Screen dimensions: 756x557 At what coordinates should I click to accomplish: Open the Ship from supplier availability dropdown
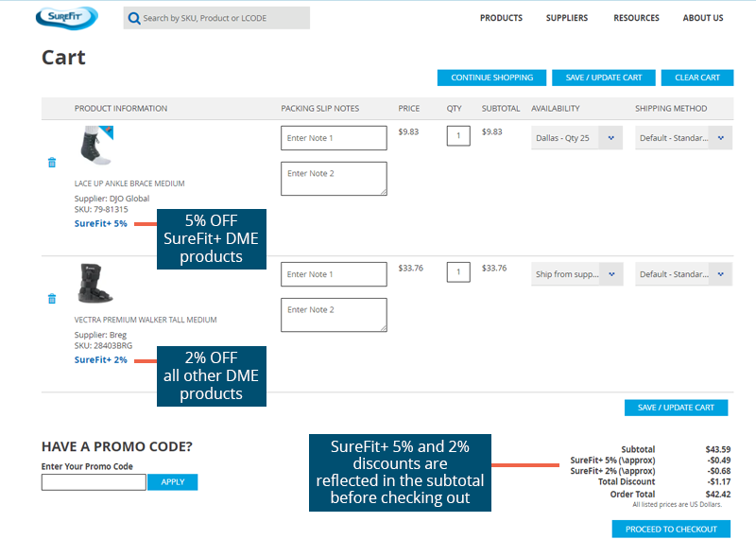click(x=576, y=274)
